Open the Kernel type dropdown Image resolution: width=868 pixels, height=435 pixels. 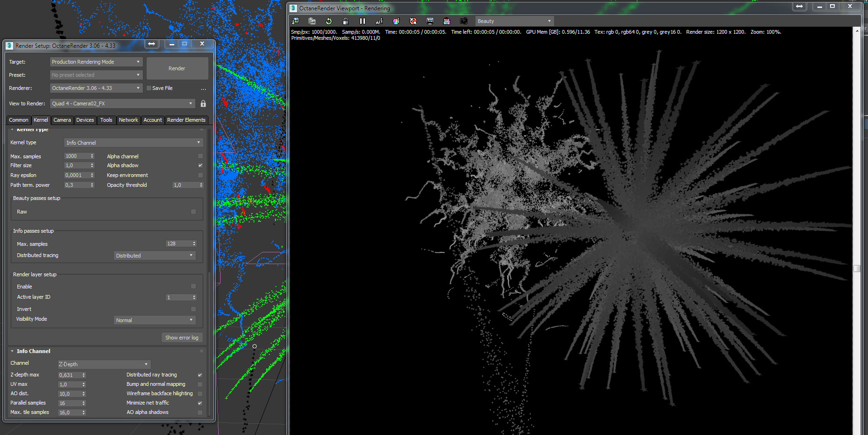(133, 143)
